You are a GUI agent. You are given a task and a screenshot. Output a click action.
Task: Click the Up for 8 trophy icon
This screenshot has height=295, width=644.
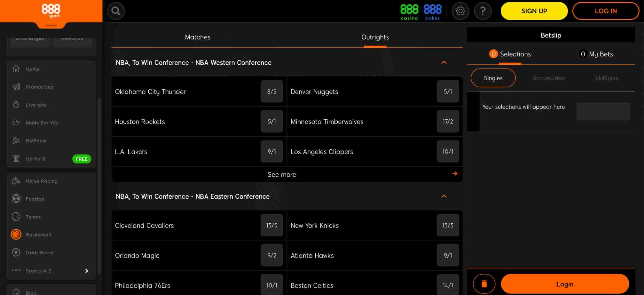[x=16, y=158]
